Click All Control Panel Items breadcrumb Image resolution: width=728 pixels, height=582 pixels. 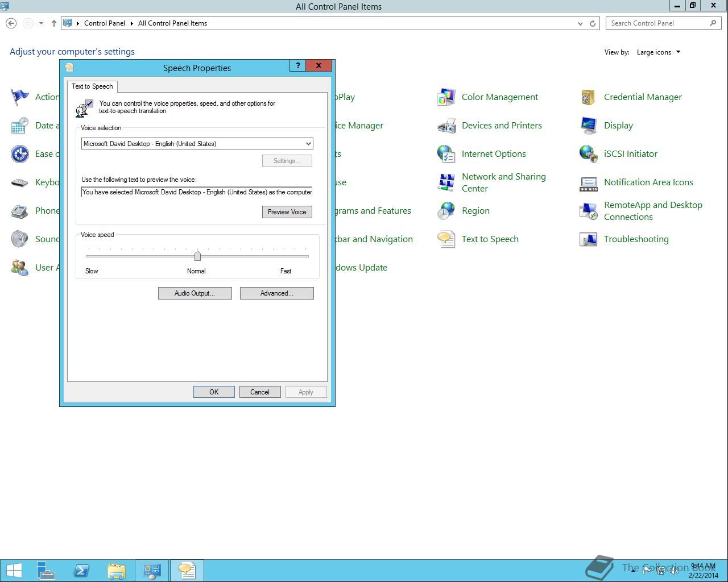point(172,23)
